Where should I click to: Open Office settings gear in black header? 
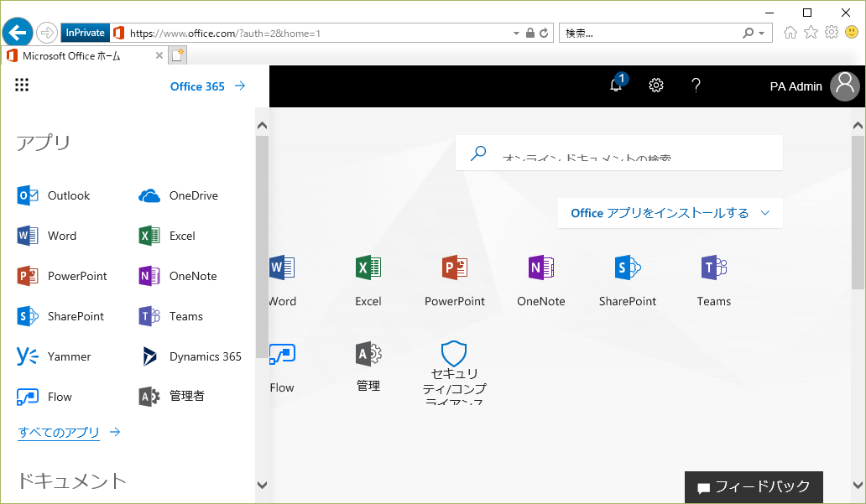(655, 85)
